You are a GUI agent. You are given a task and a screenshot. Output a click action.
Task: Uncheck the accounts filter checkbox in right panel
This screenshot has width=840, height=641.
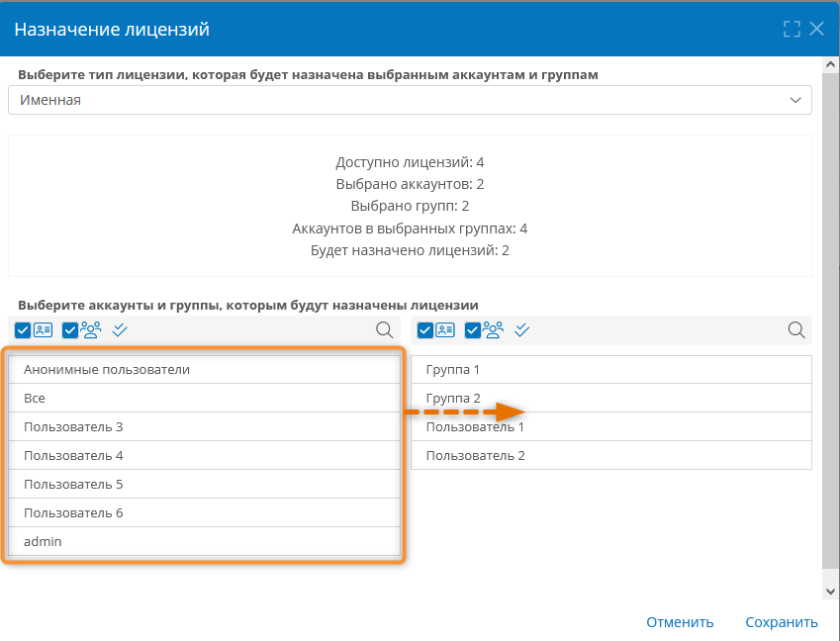coord(424,330)
